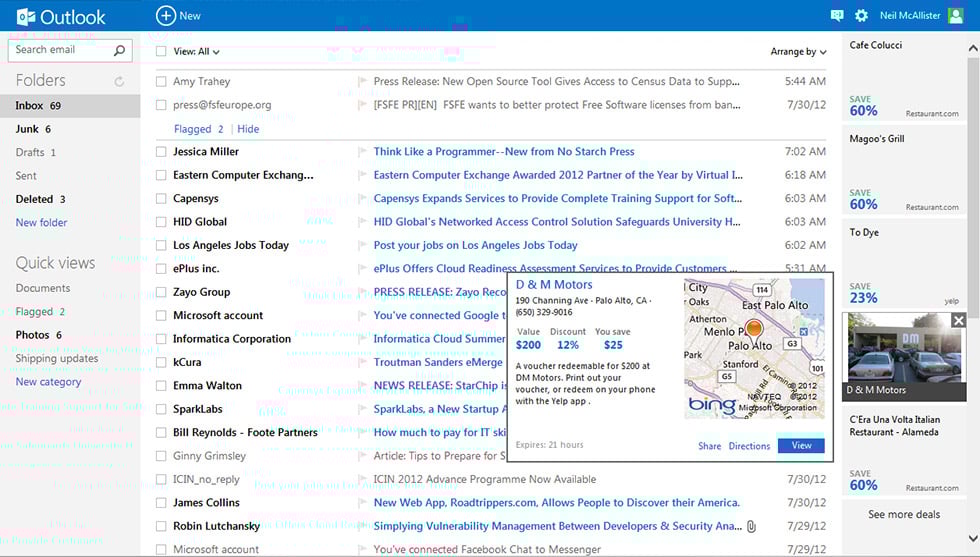
Task: Select the James Collins message checkbox
Action: click(x=161, y=503)
